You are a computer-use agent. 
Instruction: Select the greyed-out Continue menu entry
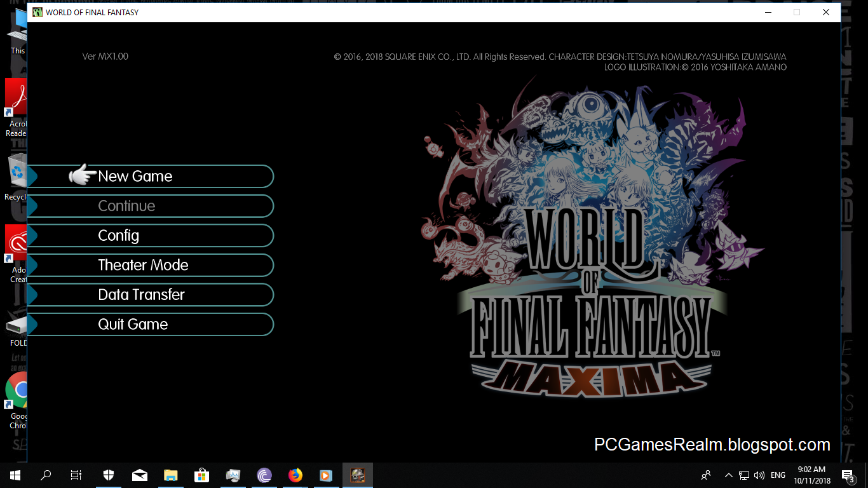(x=151, y=206)
